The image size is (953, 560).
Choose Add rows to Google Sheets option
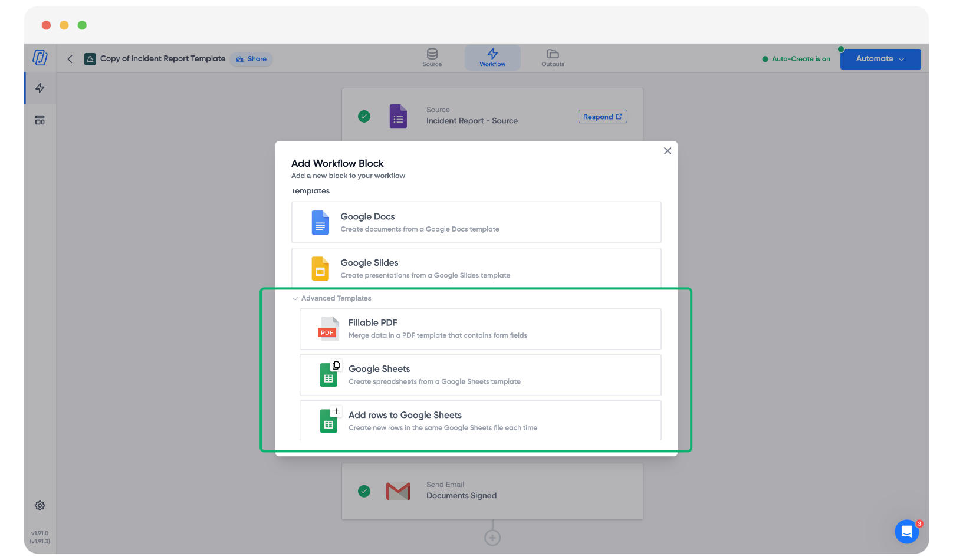click(480, 420)
